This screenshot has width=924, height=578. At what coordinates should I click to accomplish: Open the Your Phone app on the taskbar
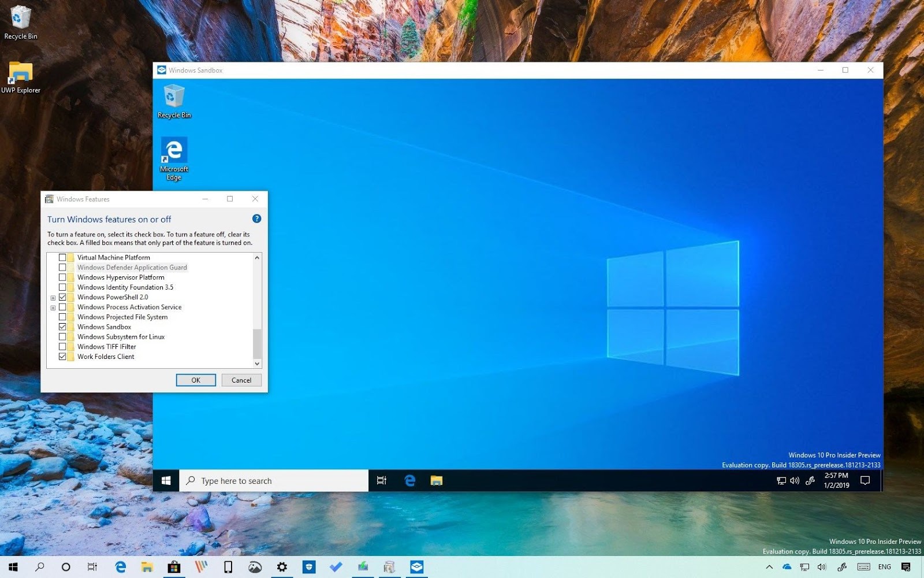[228, 567]
